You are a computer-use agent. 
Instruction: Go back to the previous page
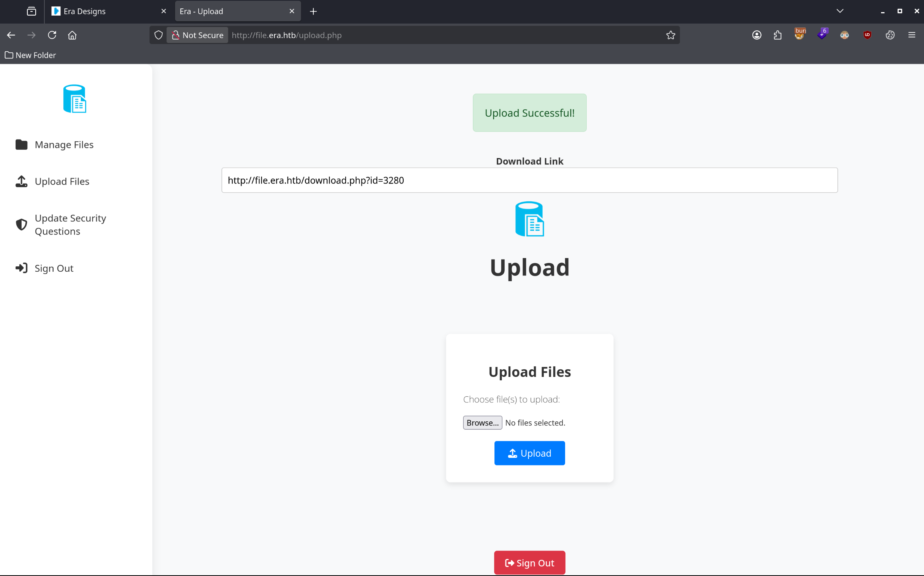pos(11,35)
